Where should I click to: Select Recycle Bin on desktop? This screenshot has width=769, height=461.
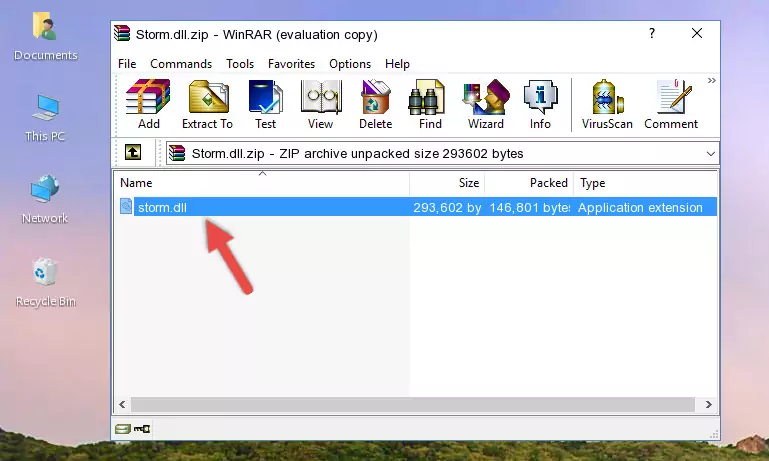45,282
